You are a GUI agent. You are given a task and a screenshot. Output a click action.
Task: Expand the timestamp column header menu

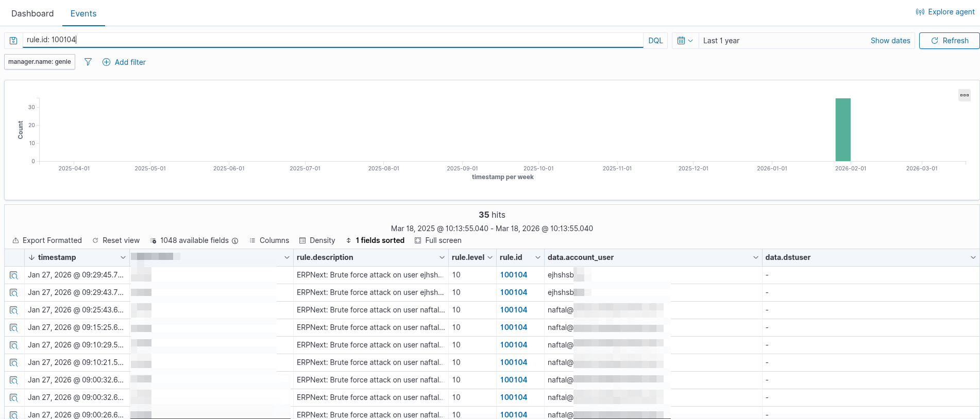pyautogui.click(x=123, y=257)
